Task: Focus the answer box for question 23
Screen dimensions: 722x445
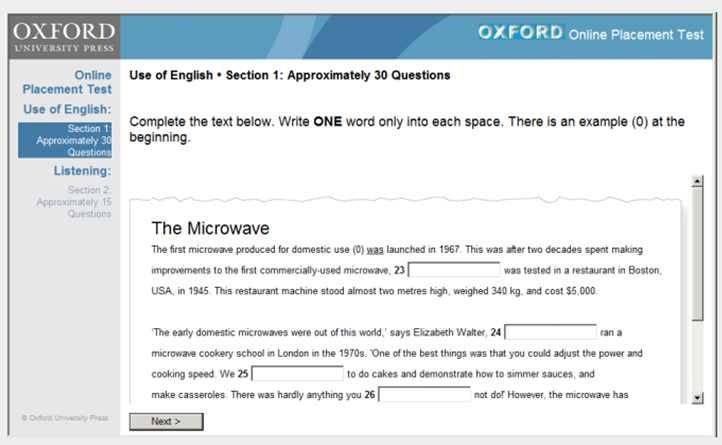Action: (x=454, y=270)
